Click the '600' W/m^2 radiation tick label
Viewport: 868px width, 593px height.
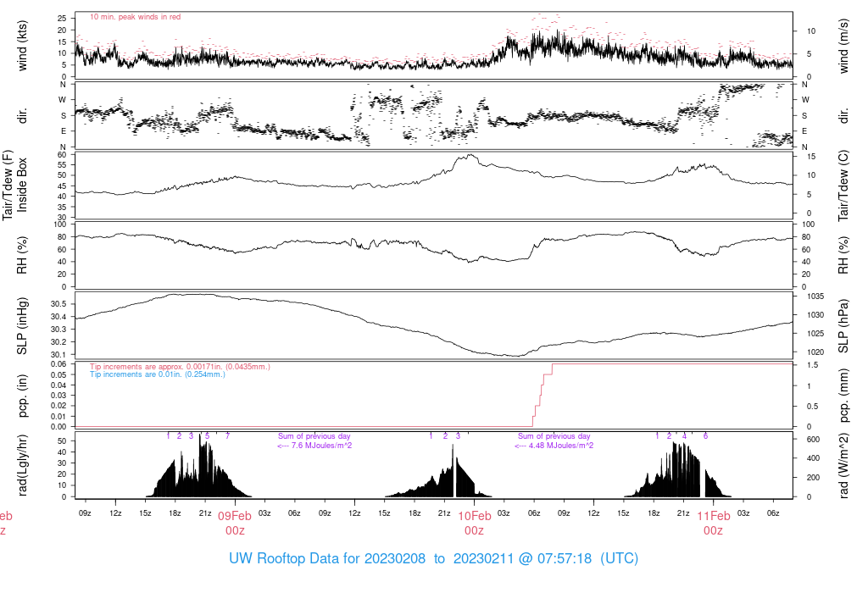click(x=813, y=440)
